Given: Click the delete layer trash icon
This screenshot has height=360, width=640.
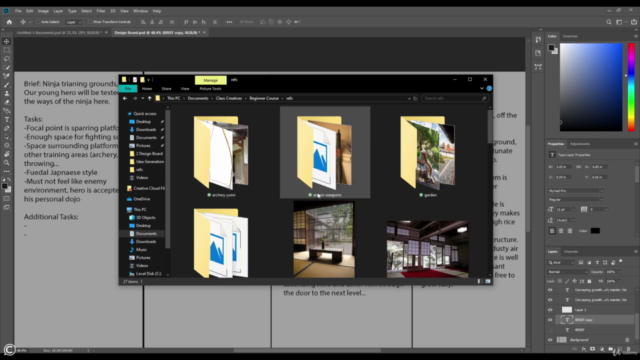Looking at the screenshot, I should click(629, 349).
